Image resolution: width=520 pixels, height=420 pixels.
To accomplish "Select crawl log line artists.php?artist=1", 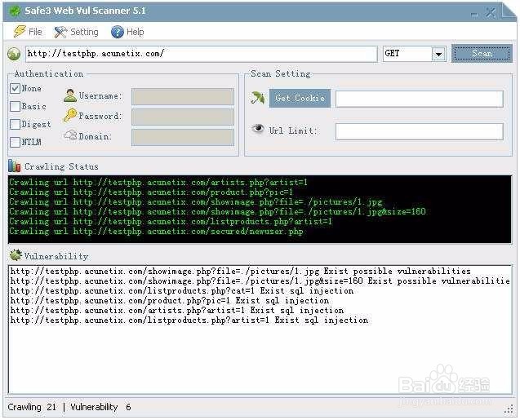I will point(158,182).
